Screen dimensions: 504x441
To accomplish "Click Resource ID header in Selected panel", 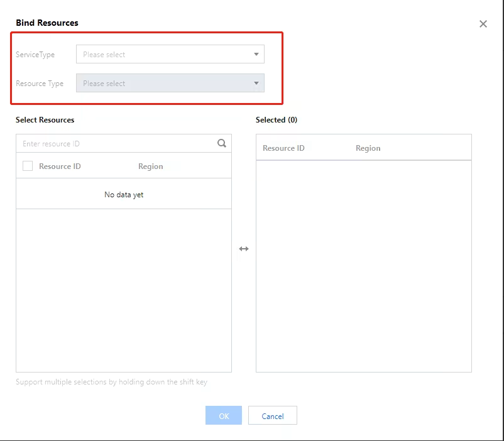I will tap(283, 148).
